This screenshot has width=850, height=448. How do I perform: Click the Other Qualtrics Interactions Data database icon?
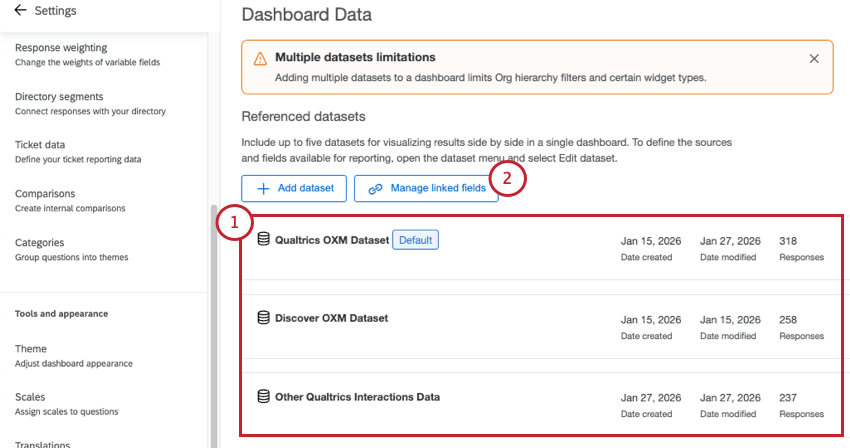pos(264,397)
